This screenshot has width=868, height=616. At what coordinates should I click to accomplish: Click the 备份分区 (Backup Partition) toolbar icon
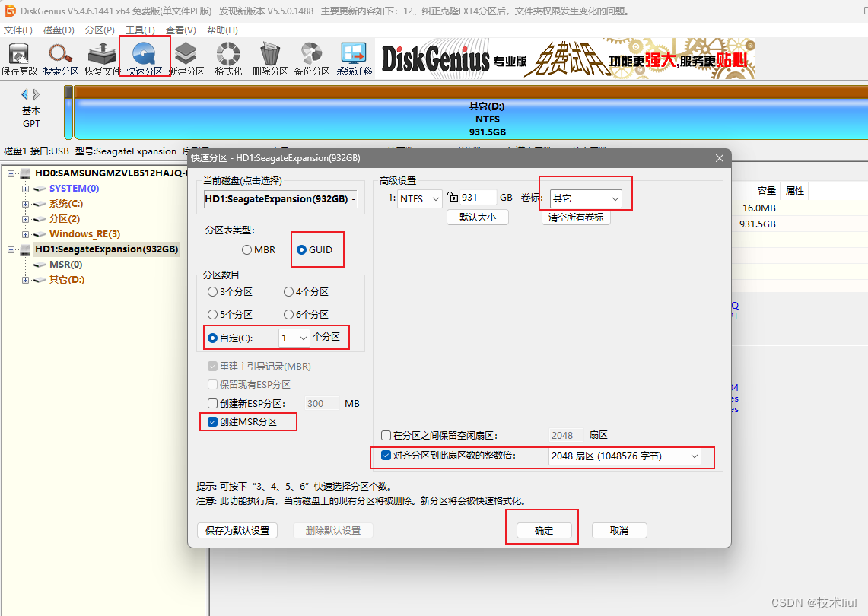tap(312, 59)
